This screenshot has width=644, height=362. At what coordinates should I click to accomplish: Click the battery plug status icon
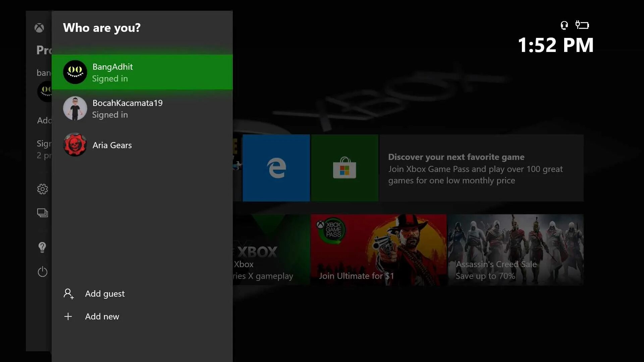point(582,25)
